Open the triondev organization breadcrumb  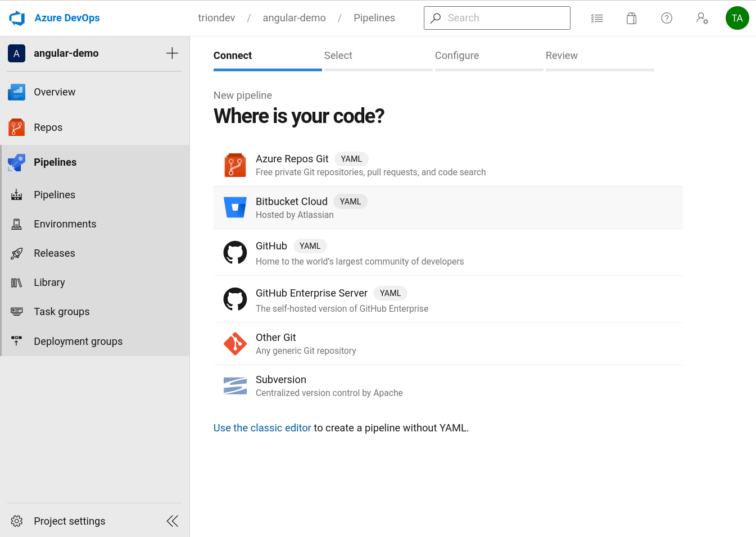[216, 18]
